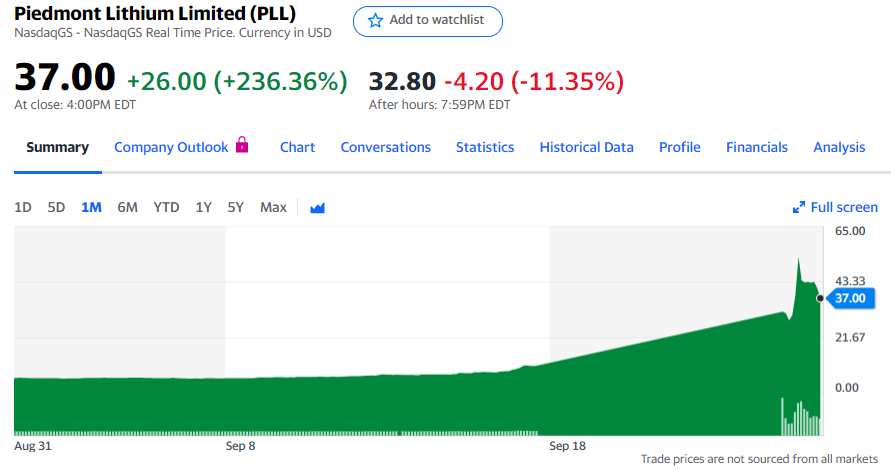The height and width of the screenshot is (475, 891).
Task: Show the 1Y price range
Action: pos(203,208)
